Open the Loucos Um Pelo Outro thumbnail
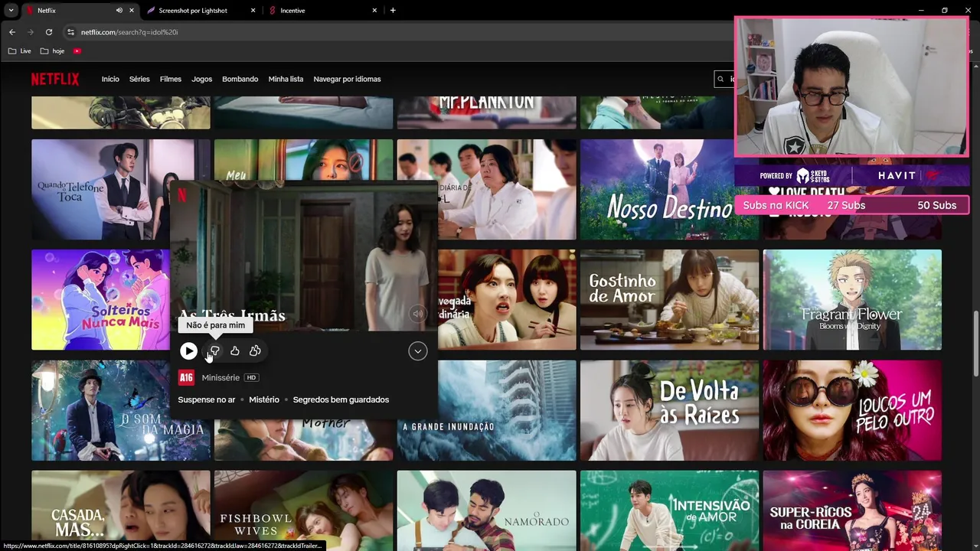Viewport: 980px width, 551px height. [852, 410]
